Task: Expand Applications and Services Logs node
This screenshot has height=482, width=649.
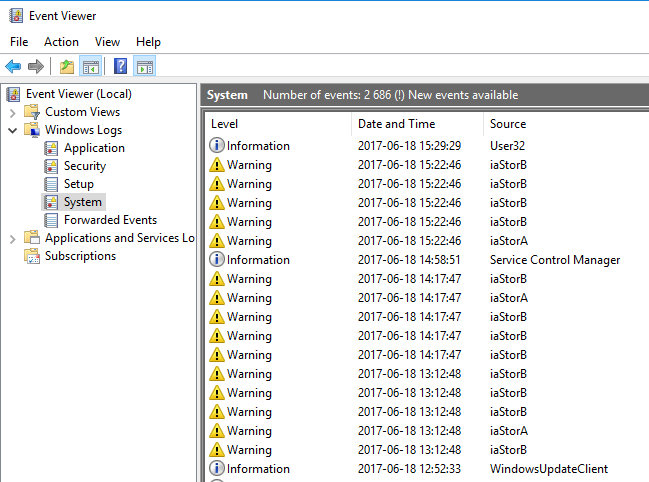Action: click(13, 238)
